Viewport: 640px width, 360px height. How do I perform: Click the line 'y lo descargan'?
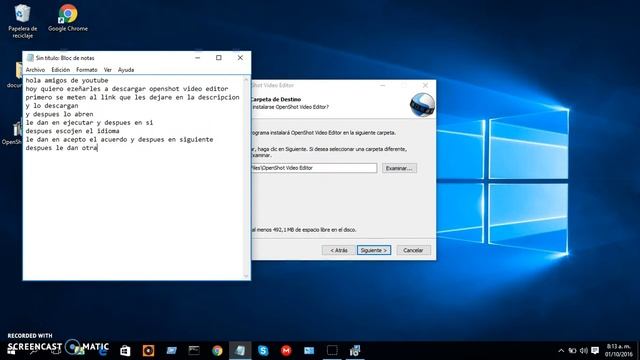(52, 106)
